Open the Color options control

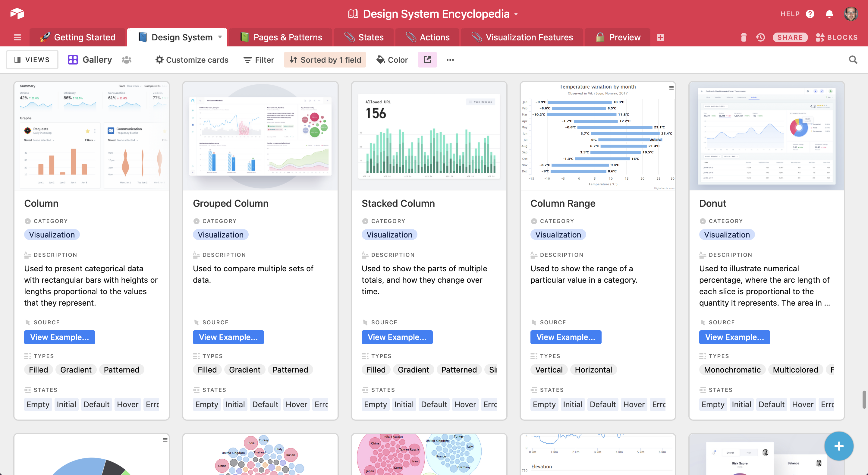tap(392, 60)
